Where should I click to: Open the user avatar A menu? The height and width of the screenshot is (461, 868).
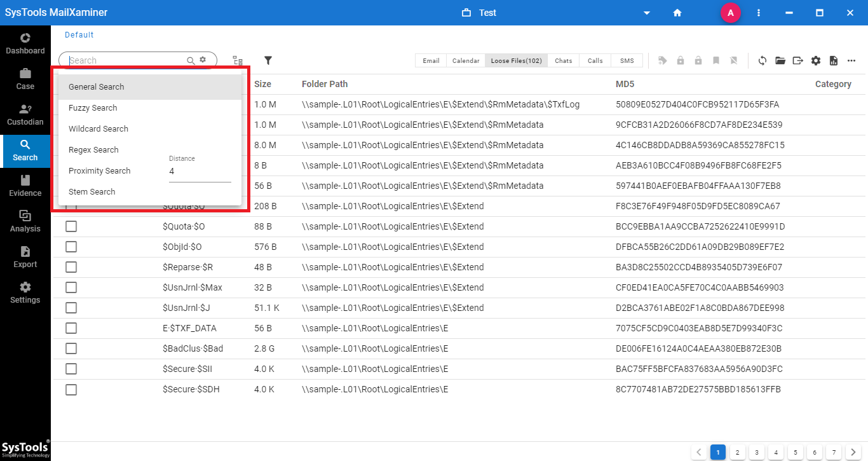point(731,13)
